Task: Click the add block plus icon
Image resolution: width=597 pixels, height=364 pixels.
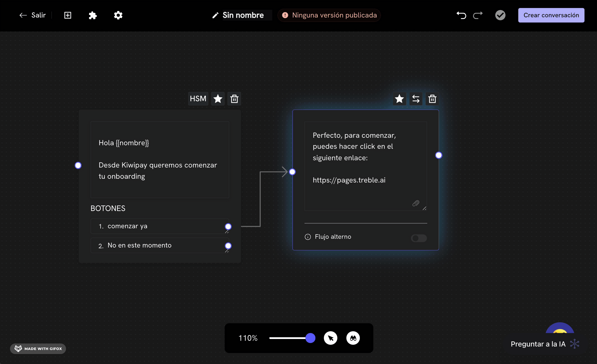Action: (x=68, y=15)
